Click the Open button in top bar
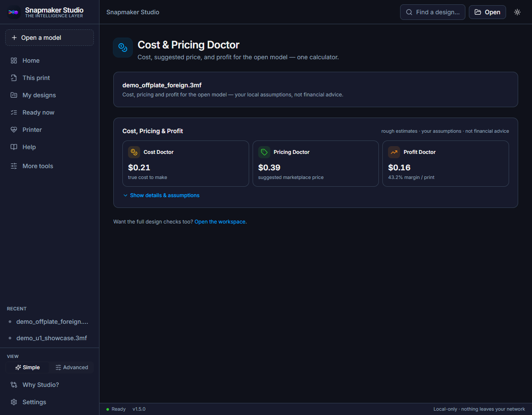 pyautogui.click(x=487, y=12)
